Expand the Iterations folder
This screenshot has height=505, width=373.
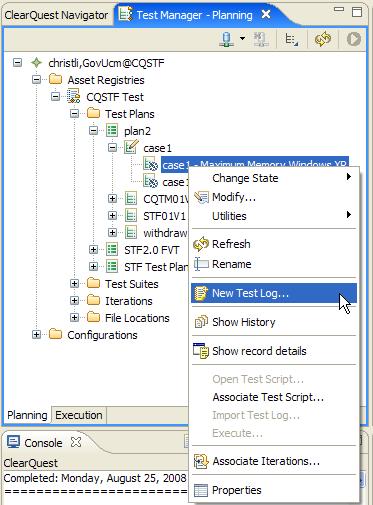tap(74, 301)
